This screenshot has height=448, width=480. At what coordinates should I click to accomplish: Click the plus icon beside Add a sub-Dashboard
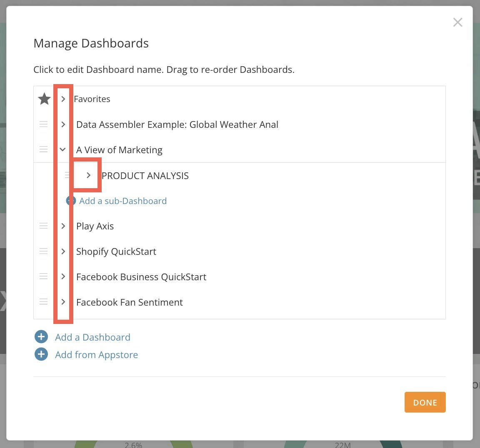pyautogui.click(x=70, y=201)
